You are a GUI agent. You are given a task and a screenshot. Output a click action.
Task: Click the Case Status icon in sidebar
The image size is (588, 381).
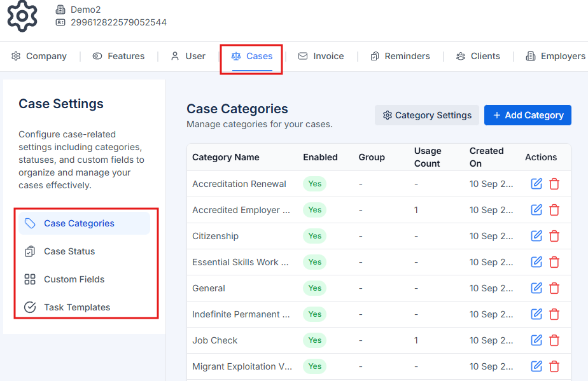point(29,251)
